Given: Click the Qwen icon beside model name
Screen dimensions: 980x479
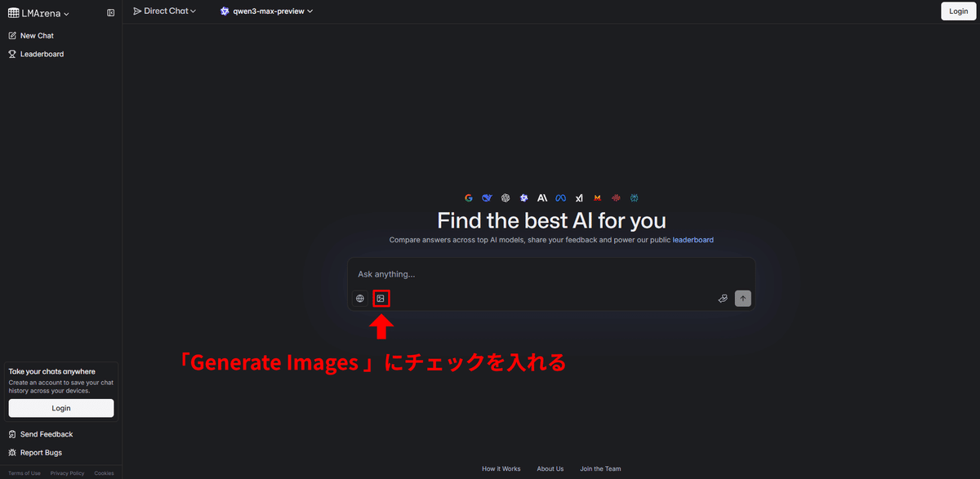Looking at the screenshot, I should [225, 11].
